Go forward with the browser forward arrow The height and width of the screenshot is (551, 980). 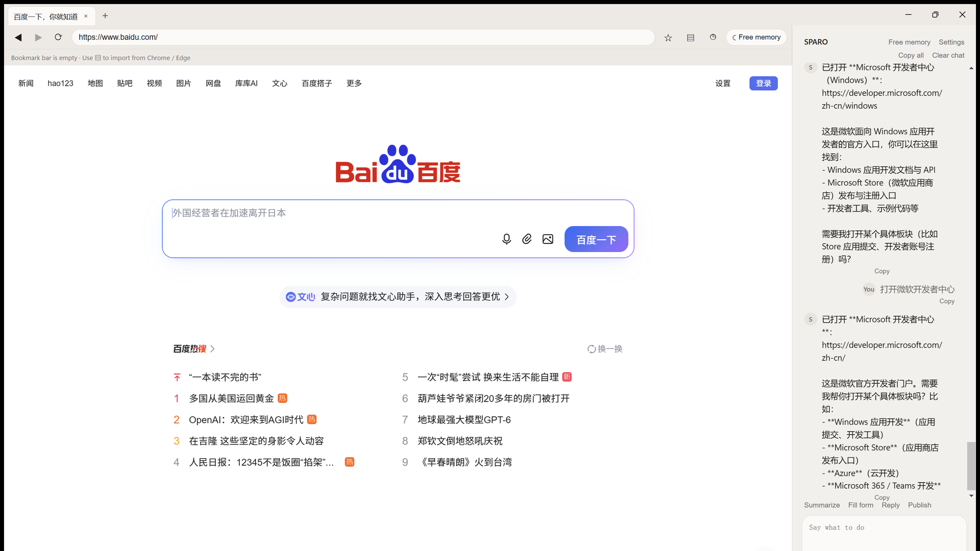point(38,37)
